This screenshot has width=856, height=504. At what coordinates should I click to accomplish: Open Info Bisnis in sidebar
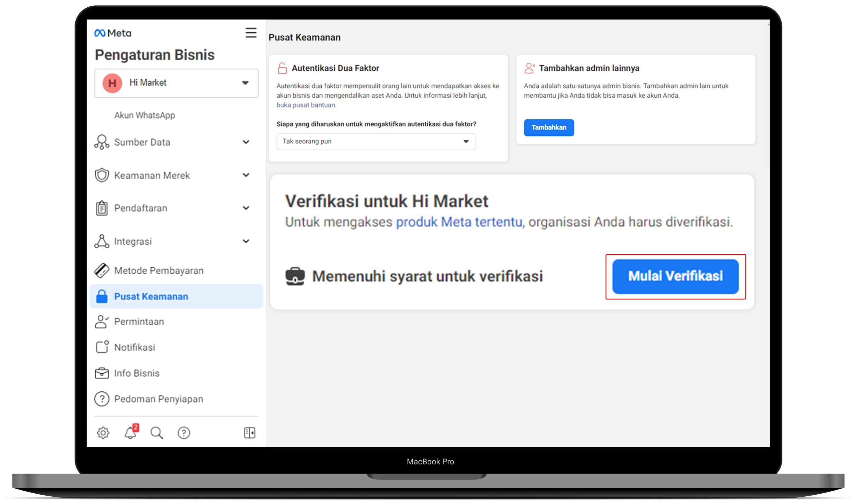pyautogui.click(x=136, y=373)
